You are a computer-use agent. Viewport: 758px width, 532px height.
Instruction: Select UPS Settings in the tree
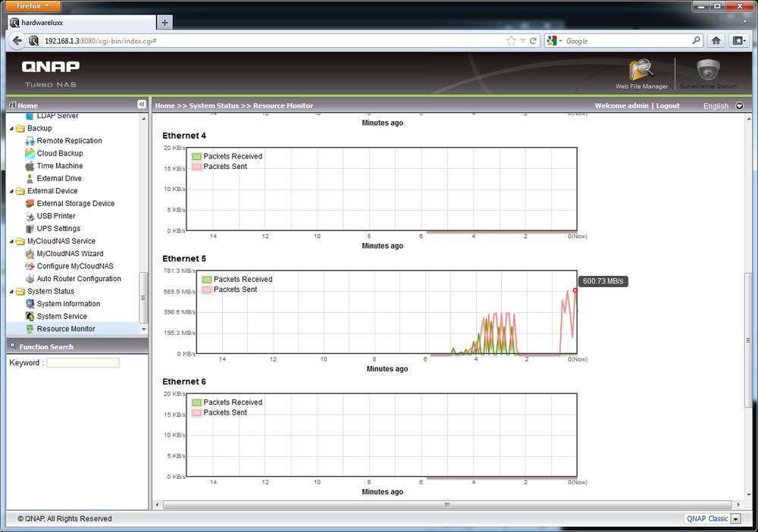coord(58,229)
